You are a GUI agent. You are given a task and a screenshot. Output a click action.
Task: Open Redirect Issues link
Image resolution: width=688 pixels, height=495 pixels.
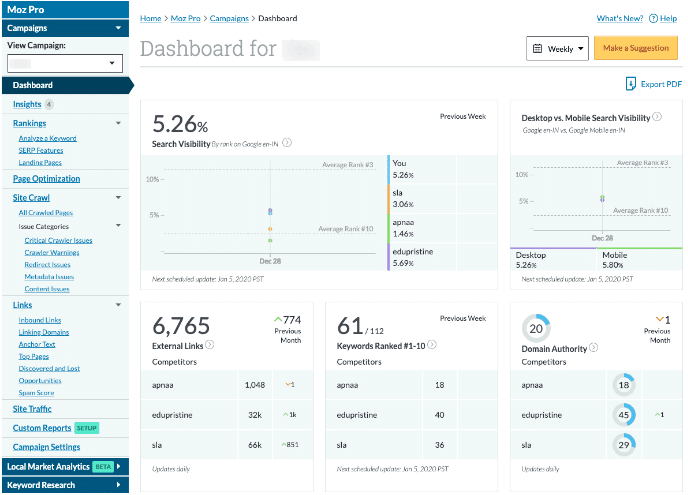47,265
